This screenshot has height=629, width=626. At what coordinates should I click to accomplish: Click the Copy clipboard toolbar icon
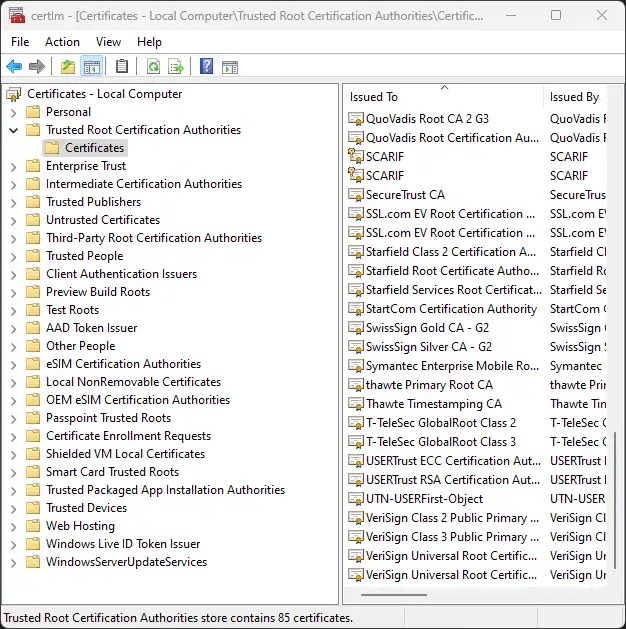pyautogui.click(x=122, y=66)
